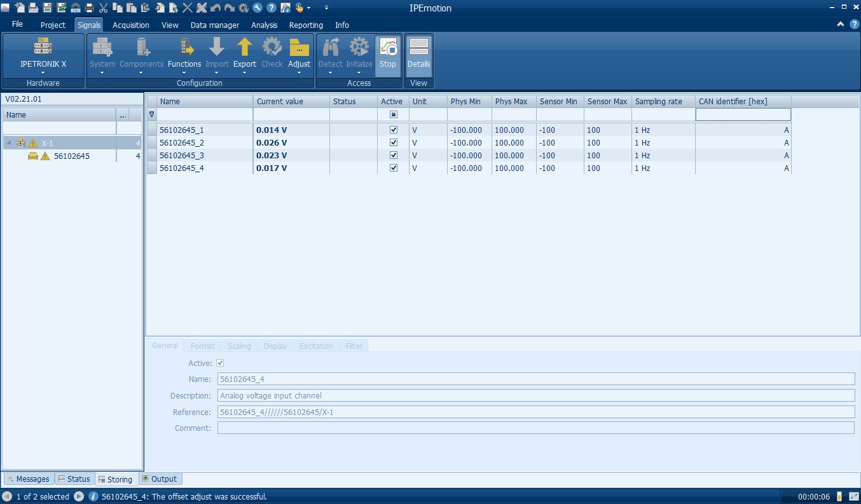The height and width of the screenshot is (504, 861).
Task: Click the undo arrow icon
Action: [x=215, y=8]
